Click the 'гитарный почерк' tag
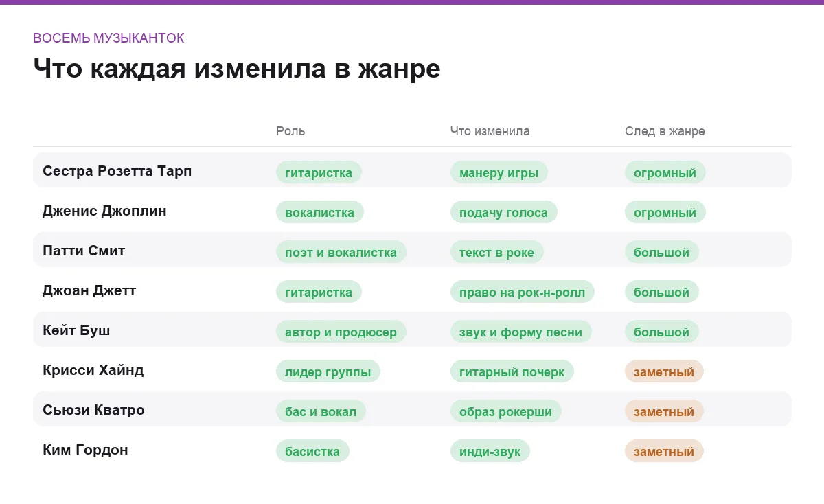 pyautogui.click(x=512, y=371)
